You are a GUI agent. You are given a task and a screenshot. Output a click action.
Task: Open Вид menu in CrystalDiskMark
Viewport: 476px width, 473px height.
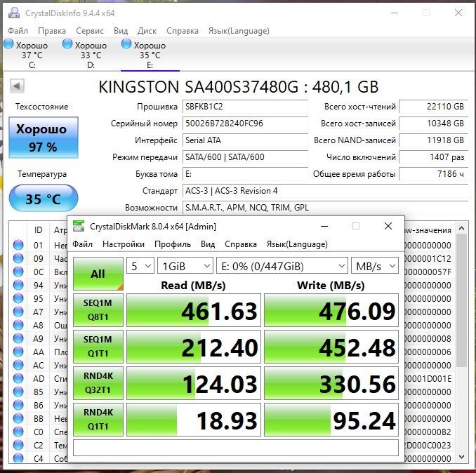208,244
